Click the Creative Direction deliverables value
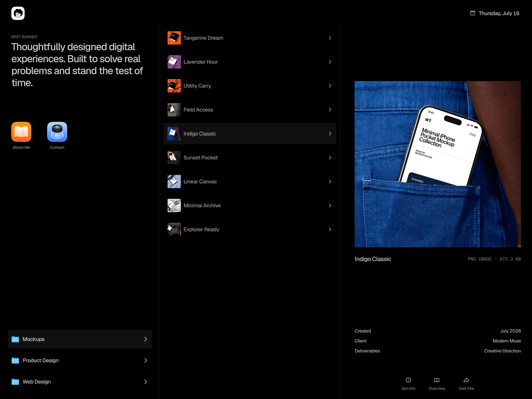 [x=502, y=351]
